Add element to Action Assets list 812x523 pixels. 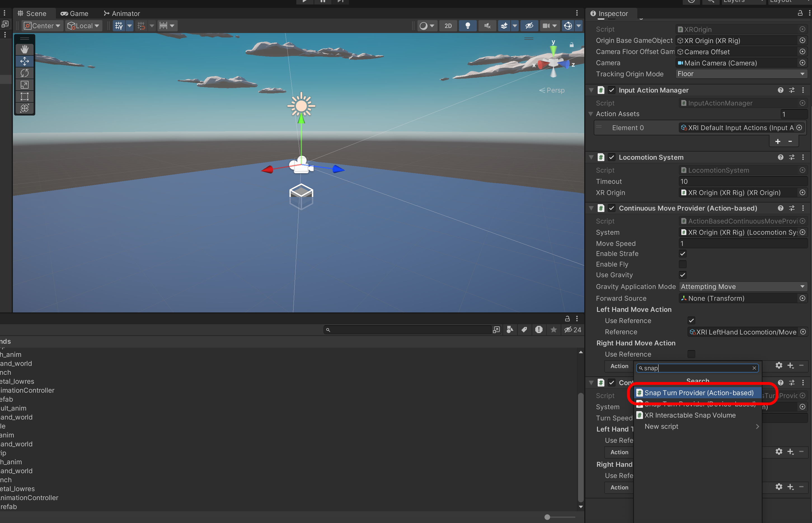(x=778, y=141)
